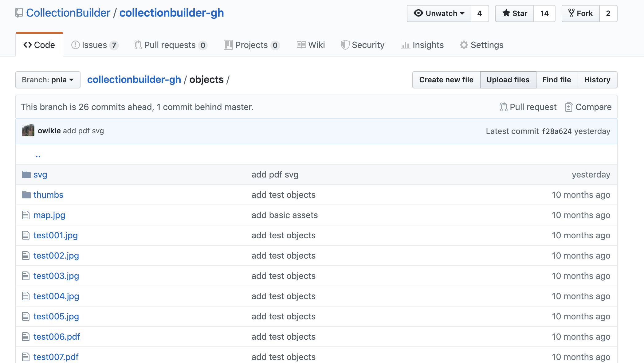Click the thumbs folder icon

click(x=26, y=195)
